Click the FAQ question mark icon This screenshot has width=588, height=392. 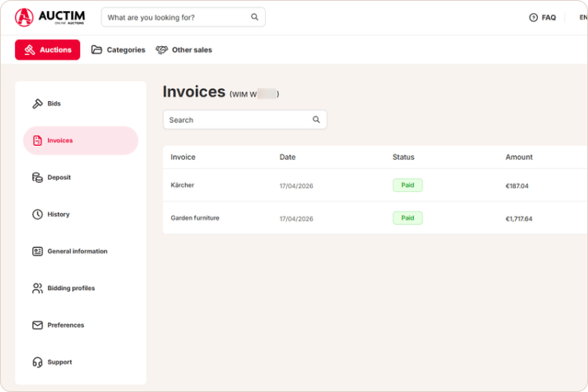pos(533,17)
